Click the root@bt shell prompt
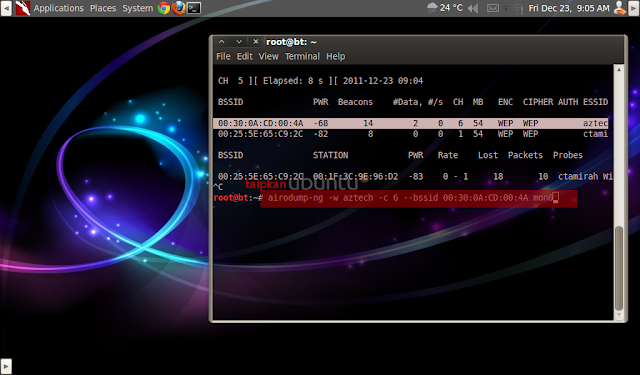Viewport: 640px width, 375px height. coord(238,198)
